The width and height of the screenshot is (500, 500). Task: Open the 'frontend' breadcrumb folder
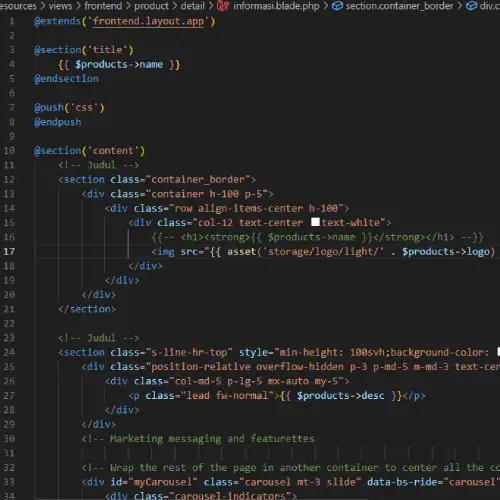coord(103,6)
